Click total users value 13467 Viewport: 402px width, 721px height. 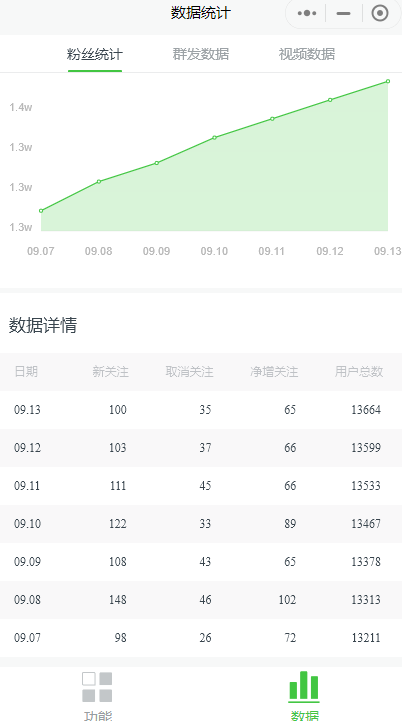(x=366, y=524)
